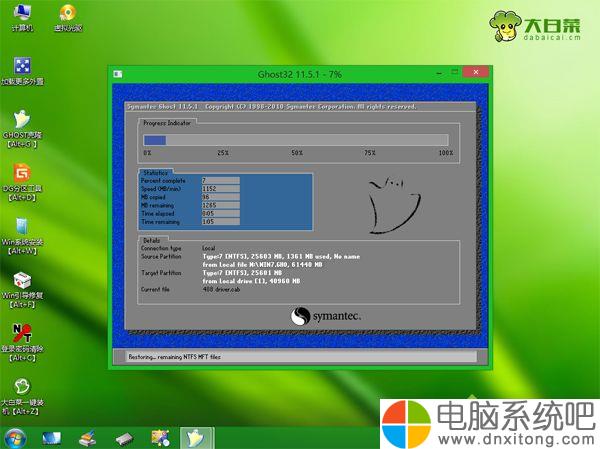The image size is (600, 449).
Task: Click the Local drive [1] 40960 MB line
Action: click(251, 281)
